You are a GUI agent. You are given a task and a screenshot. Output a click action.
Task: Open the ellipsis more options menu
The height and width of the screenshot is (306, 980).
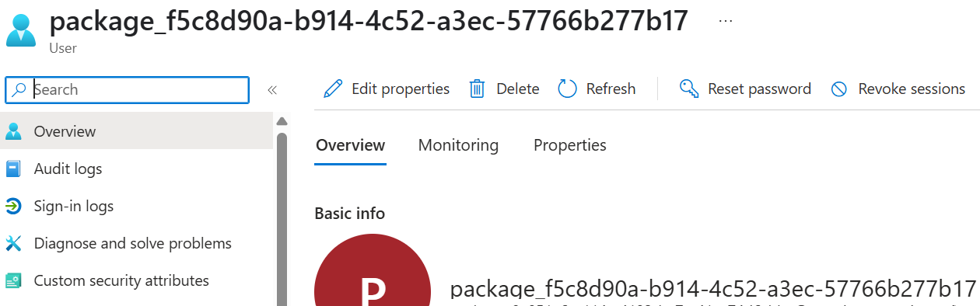(x=726, y=21)
